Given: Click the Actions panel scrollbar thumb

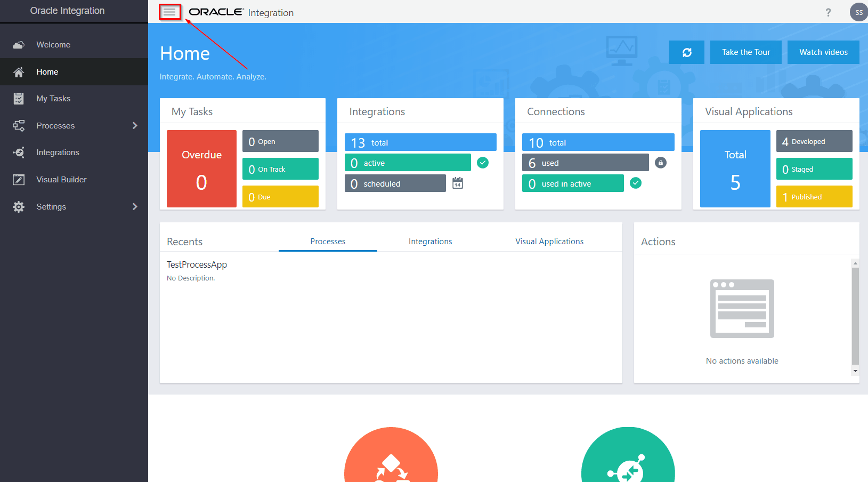Looking at the screenshot, I should click(855, 316).
